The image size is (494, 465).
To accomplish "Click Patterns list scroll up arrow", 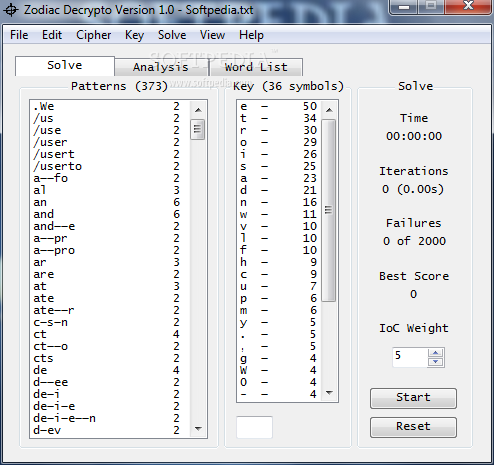I will [x=198, y=110].
